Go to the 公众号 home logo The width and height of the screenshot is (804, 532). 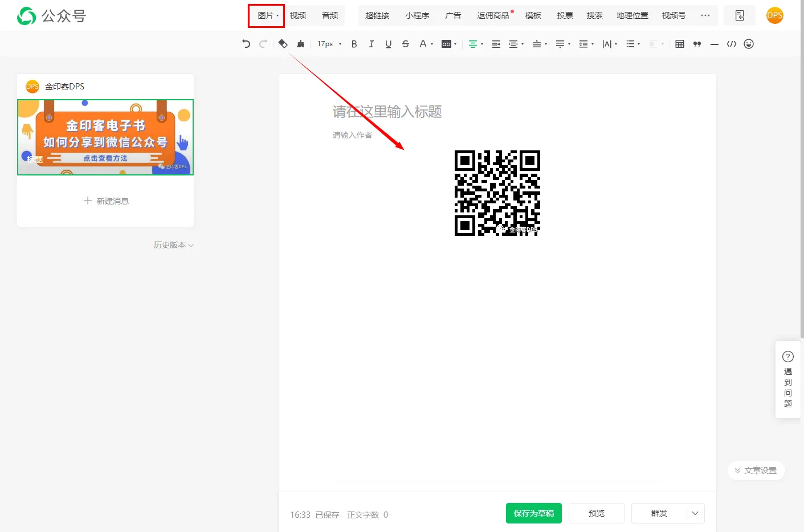point(51,16)
